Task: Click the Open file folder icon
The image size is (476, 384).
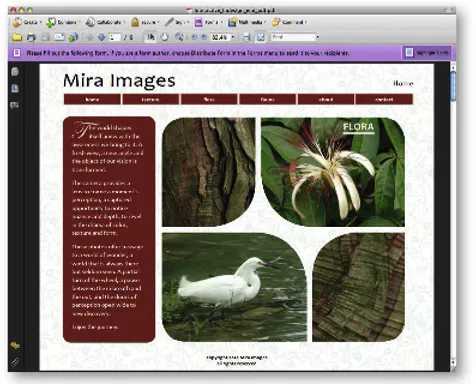Action: 17,37
